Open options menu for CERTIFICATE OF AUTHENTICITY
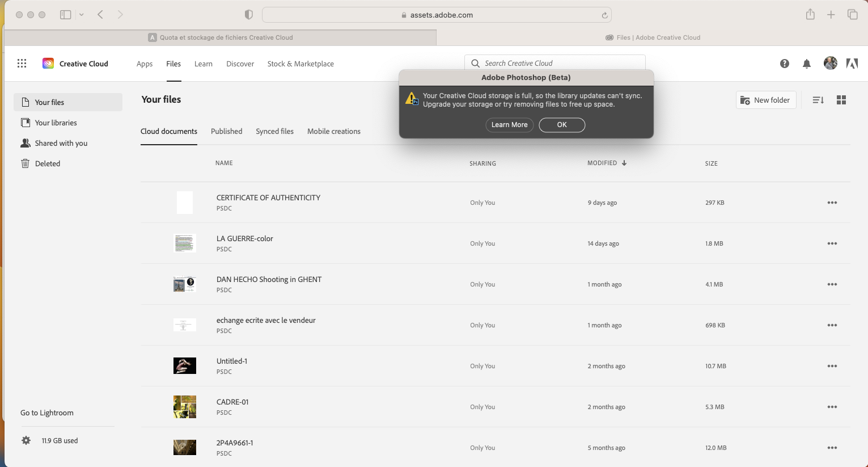The image size is (868, 467). [832, 203]
